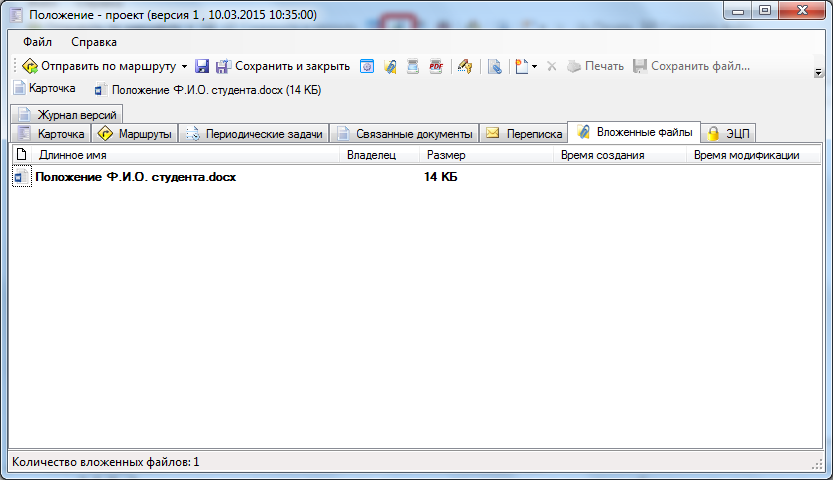This screenshot has height=480, width=833.
Task: Select file row Положение Ф.И.О. студента.docx
Action: (416, 177)
